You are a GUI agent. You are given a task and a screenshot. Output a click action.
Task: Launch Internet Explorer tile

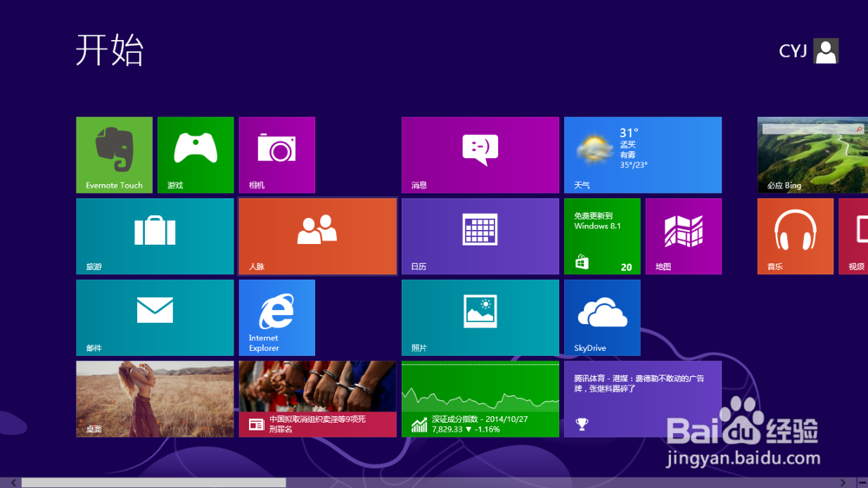[277, 318]
